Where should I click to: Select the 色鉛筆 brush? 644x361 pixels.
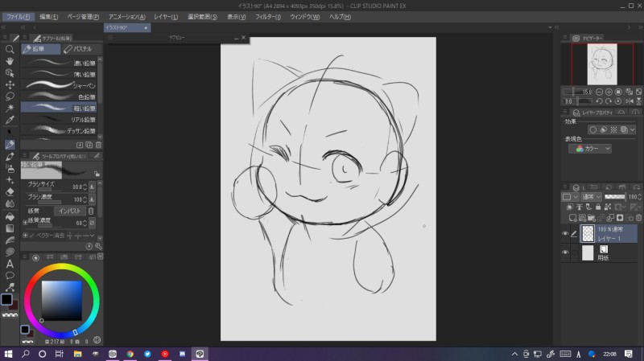[x=59, y=96]
